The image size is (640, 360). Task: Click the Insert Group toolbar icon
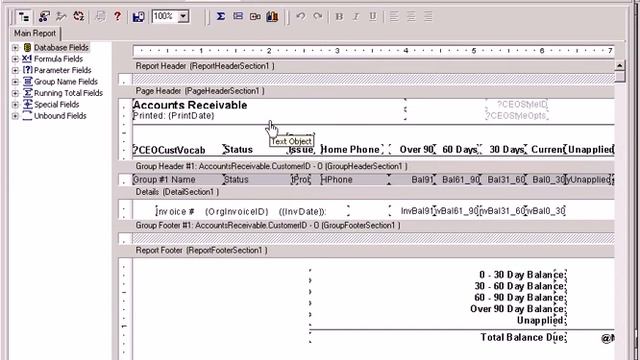[x=238, y=16]
